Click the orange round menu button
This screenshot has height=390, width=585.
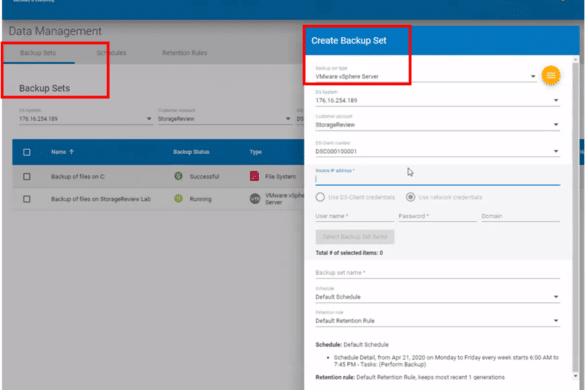coord(551,75)
